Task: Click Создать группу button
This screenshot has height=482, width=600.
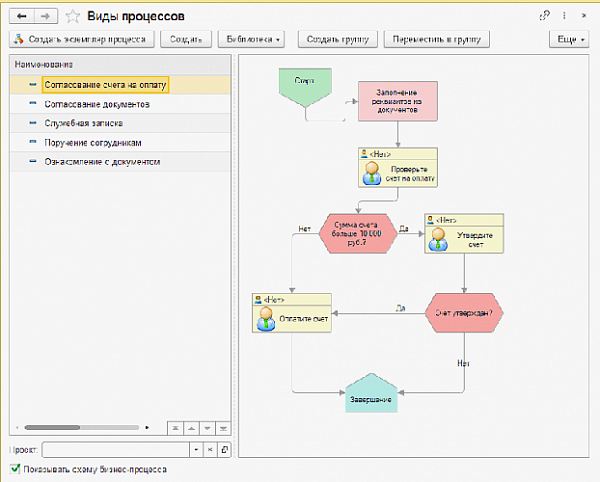Action: click(x=338, y=39)
